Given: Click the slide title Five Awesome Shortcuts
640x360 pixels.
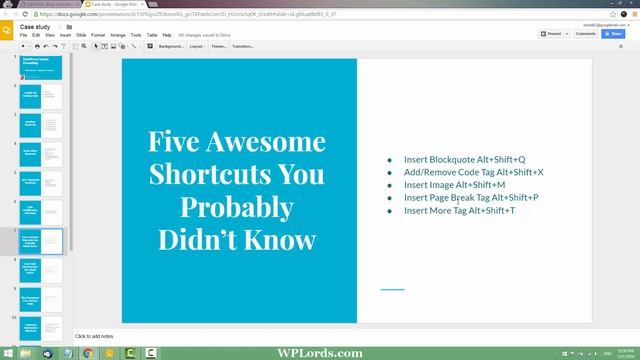Looking at the screenshot, I should pyautogui.click(x=237, y=190).
